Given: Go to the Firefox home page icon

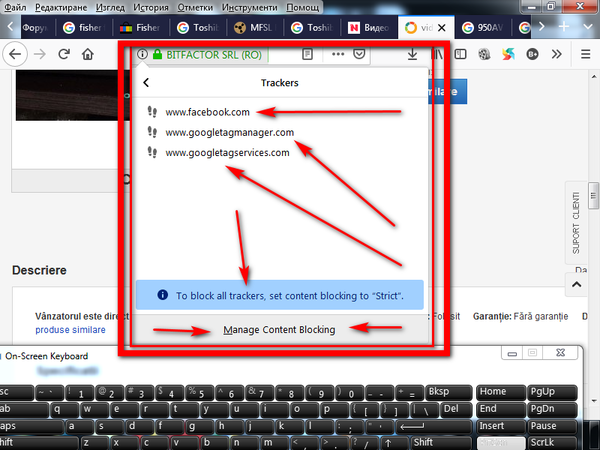Looking at the screenshot, I should pyautogui.click(x=88, y=54).
